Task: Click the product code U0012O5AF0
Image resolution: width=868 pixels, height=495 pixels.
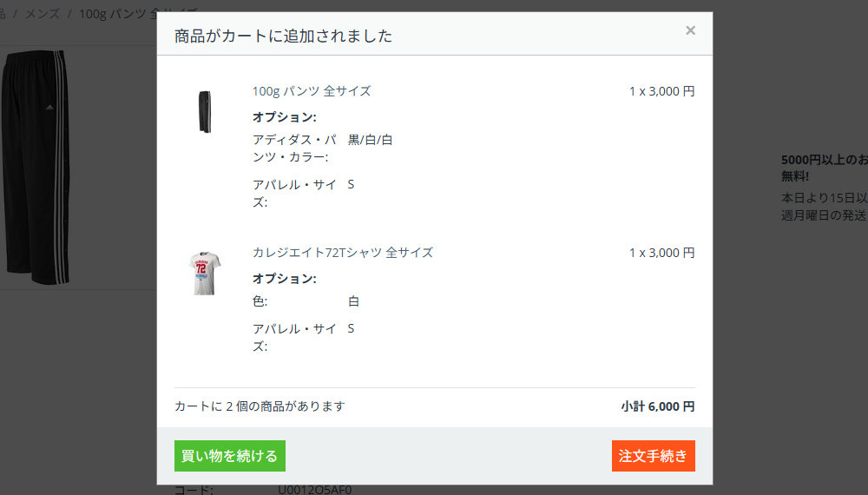Action: click(x=314, y=490)
